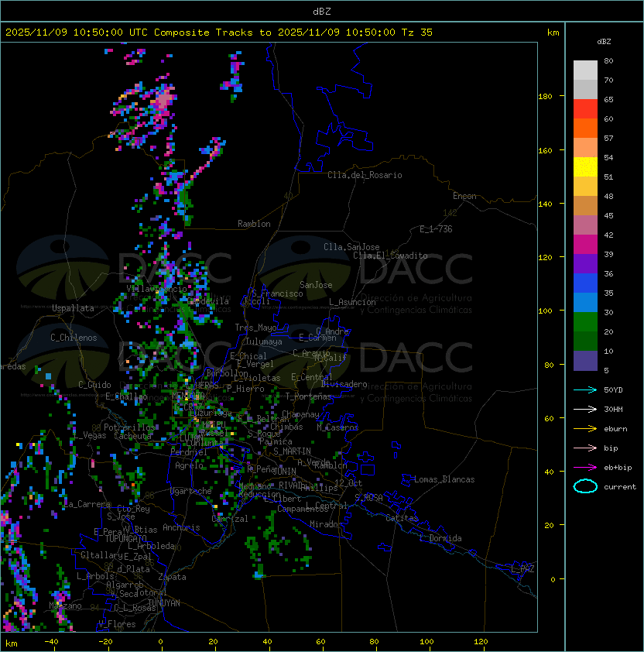This screenshot has height=652, width=644.
Task: Click the 180 km vertical axis label
Action: point(545,97)
